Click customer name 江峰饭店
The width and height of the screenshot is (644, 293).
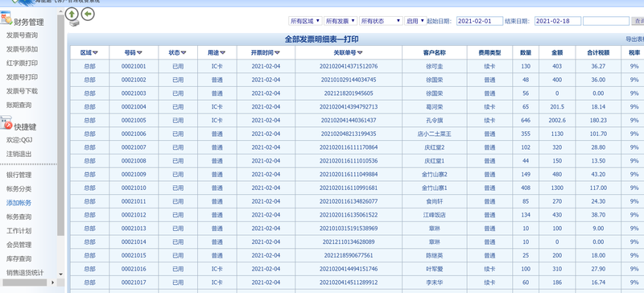(x=435, y=215)
